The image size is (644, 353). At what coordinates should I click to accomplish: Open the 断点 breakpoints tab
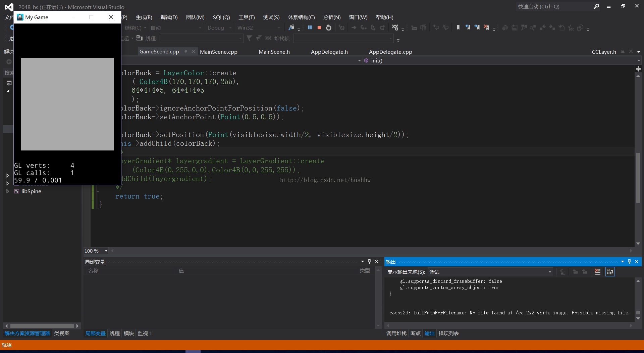pyautogui.click(x=415, y=333)
